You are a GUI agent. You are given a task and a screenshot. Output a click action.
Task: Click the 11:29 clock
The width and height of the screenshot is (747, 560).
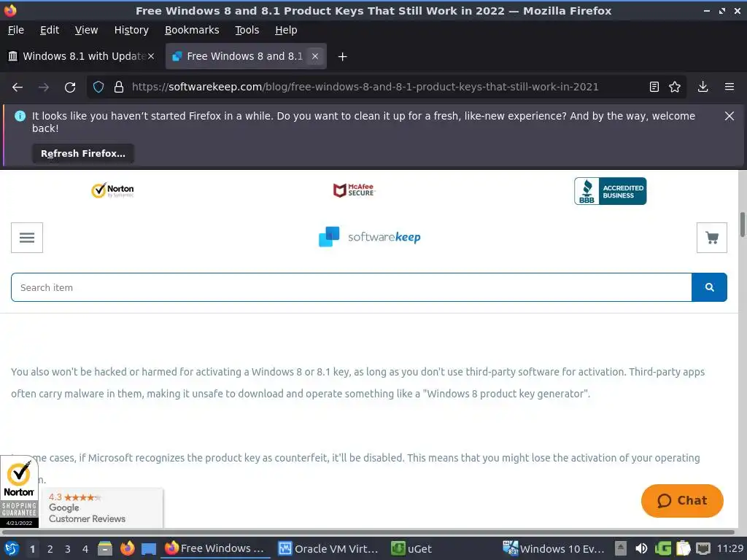(x=729, y=548)
